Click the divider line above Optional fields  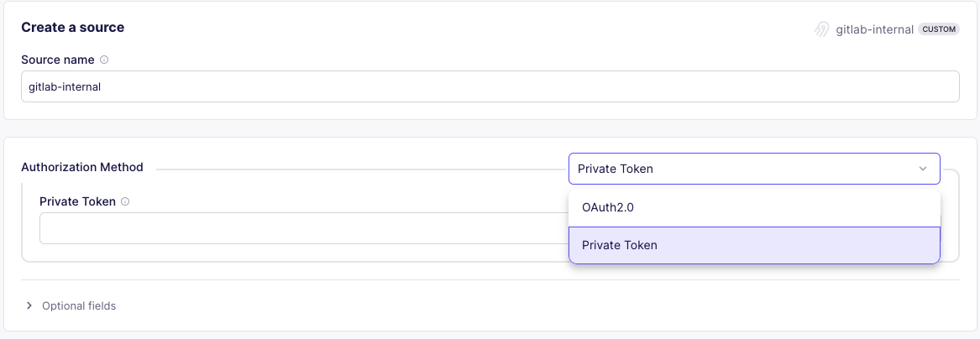point(490,280)
